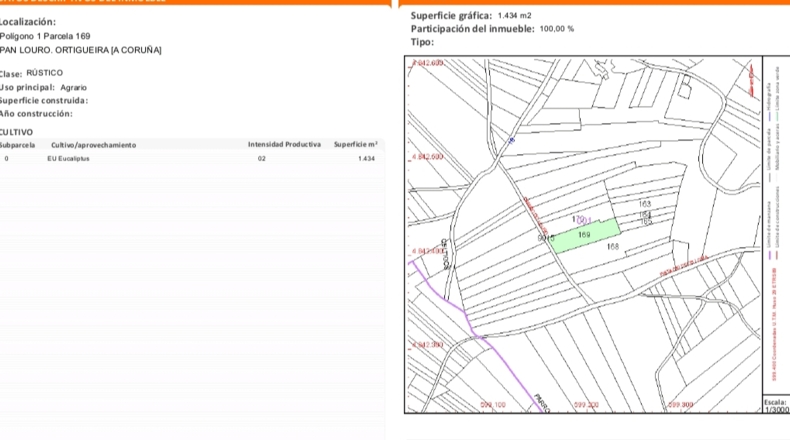Click the 'Superficie m²' column header
Screen dimensions: 790x440
[356, 145]
